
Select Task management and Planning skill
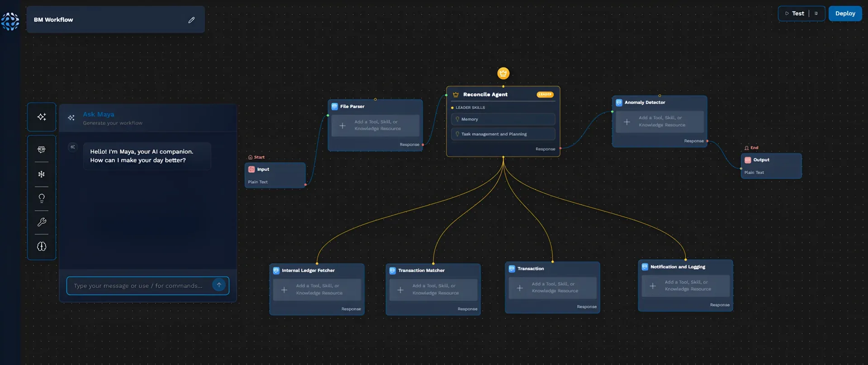point(503,134)
